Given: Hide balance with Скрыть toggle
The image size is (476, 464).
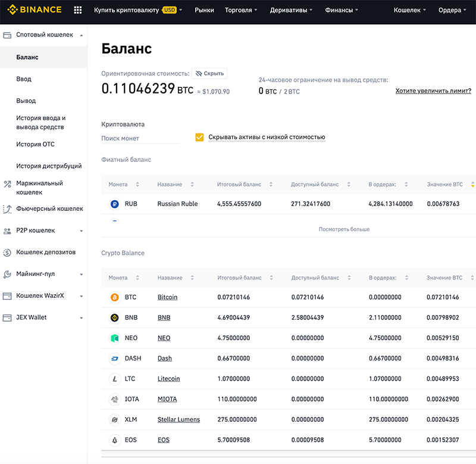Looking at the screenshot, I should click(209, 73).
